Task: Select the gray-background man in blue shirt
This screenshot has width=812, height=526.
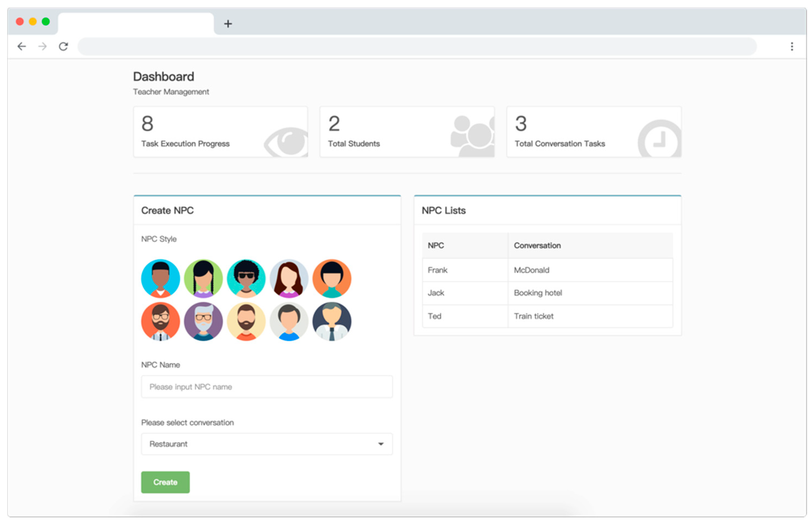Action: point(289,321)
